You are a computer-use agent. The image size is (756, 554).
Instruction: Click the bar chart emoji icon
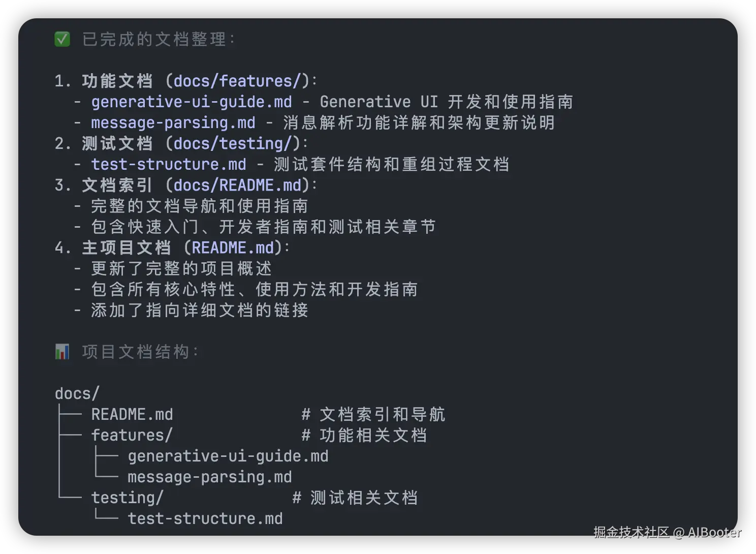coord(62,352)
